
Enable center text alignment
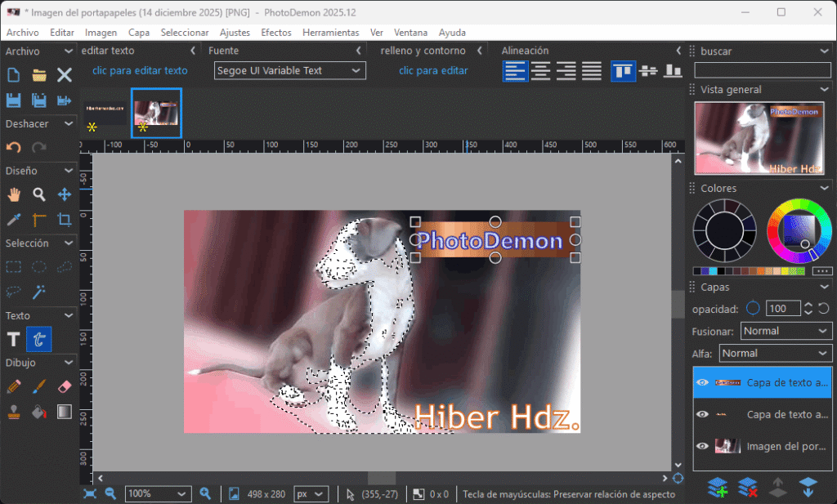point(540,71)
